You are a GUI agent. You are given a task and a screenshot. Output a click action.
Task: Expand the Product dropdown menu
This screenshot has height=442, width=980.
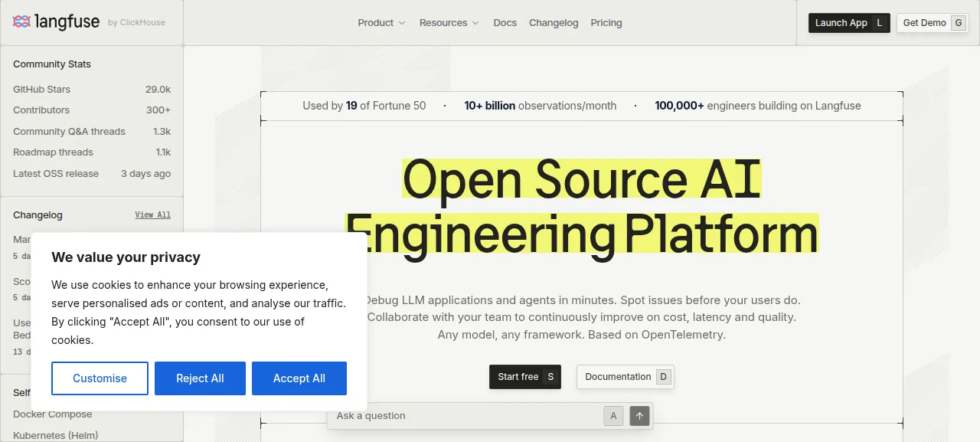pos(381,23)
